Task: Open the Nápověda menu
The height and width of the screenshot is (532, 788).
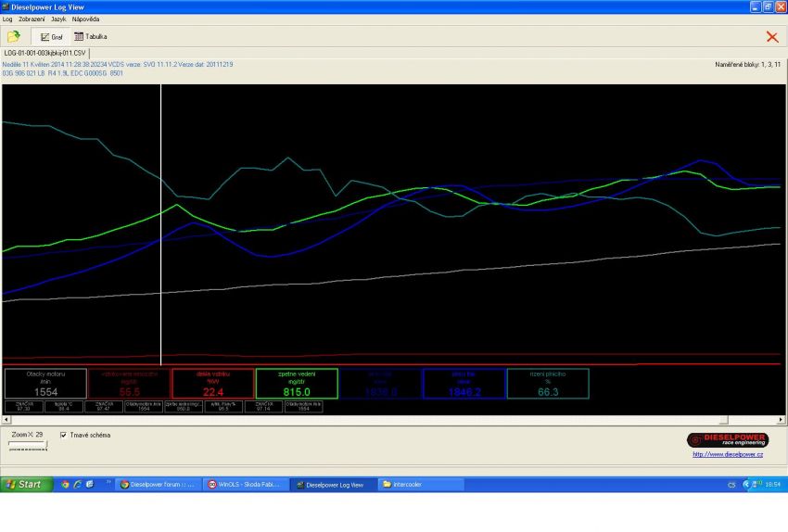Action: pos(85,19)
